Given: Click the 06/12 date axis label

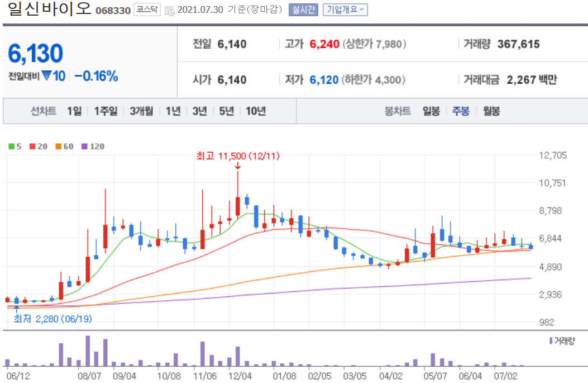Looking at the screenshot, I should pyautogui.click(x=18, y=376).
